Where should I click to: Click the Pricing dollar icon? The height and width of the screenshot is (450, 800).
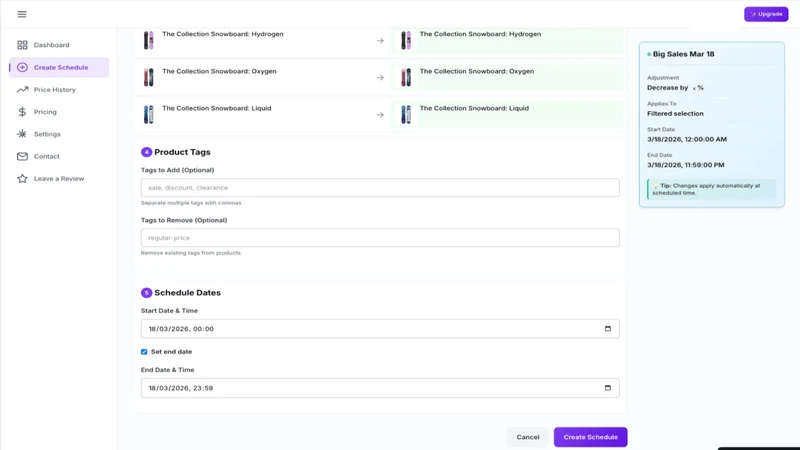22,112
